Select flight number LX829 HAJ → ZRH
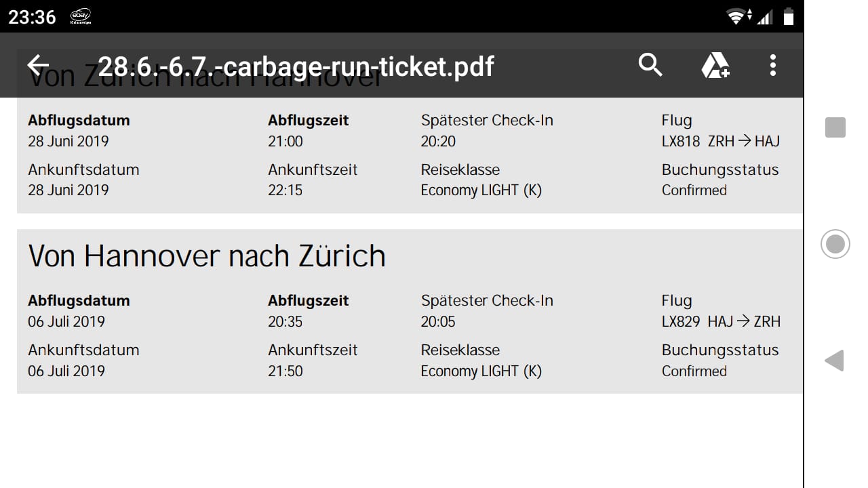 (720, 322)
